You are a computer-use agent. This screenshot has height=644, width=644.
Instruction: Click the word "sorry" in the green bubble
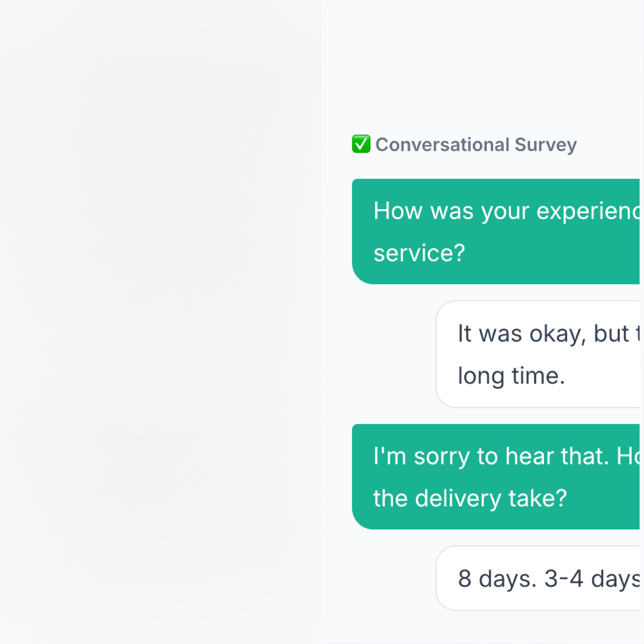pyautogui.click(x=441, y=456)
